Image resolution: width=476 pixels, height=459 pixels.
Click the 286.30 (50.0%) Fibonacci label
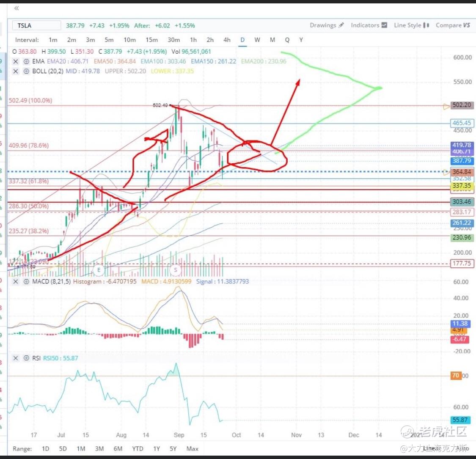(28, 206)
